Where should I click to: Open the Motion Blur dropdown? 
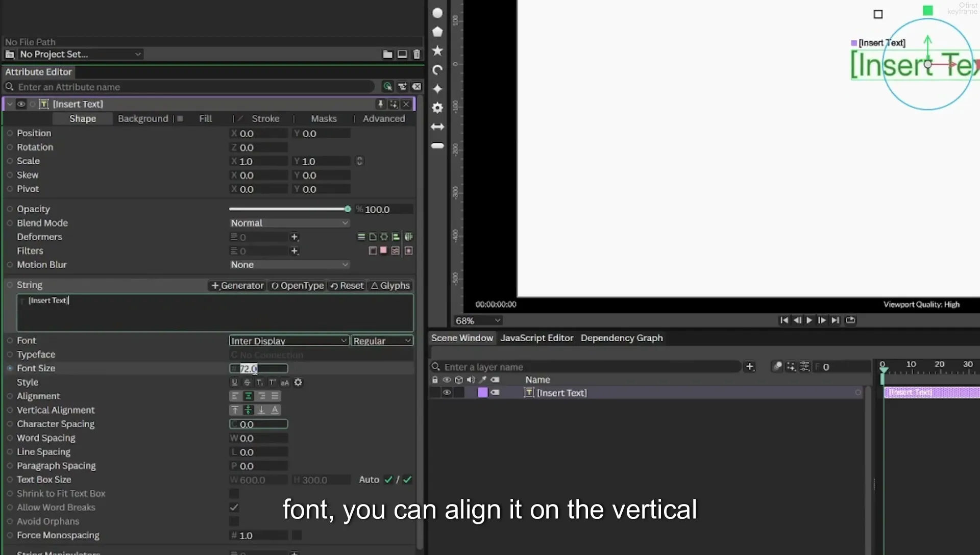289,265
